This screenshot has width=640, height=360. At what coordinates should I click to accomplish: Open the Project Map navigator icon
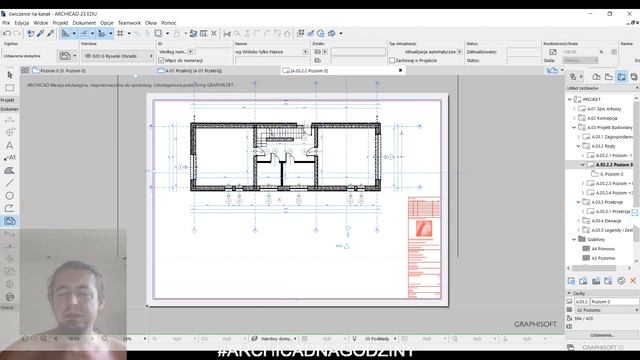coord(596,76)
